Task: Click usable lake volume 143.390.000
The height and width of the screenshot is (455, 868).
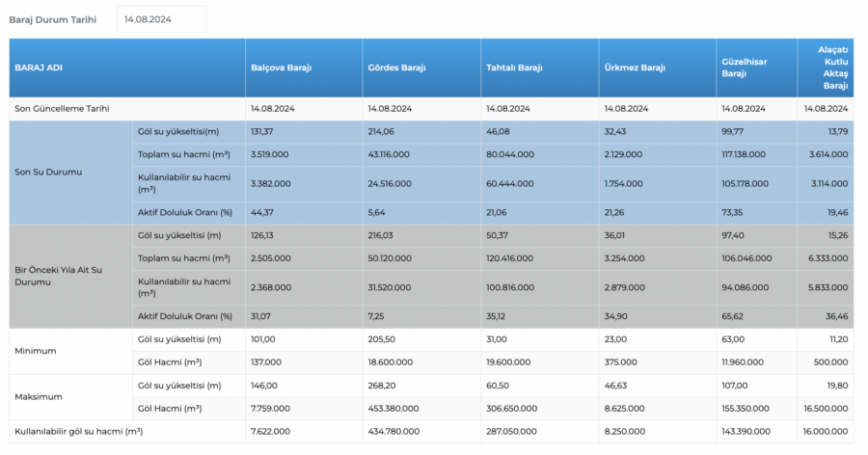Action: [746, 431]
